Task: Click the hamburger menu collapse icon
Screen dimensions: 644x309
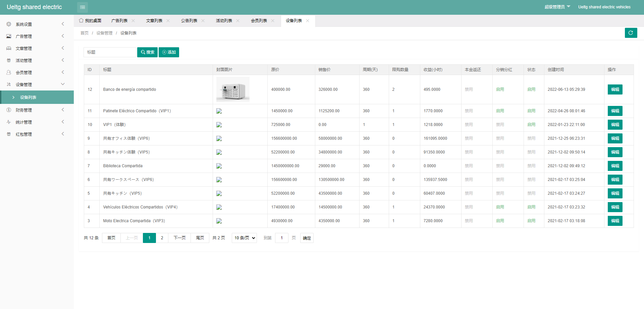Action: coord(83,7)
